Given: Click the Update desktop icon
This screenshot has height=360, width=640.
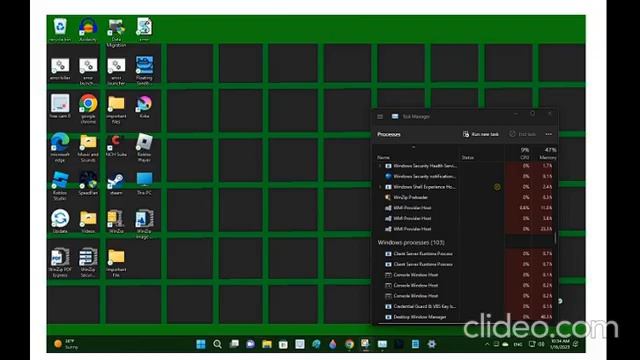Looking at the screenshot, I should [60, 222].
